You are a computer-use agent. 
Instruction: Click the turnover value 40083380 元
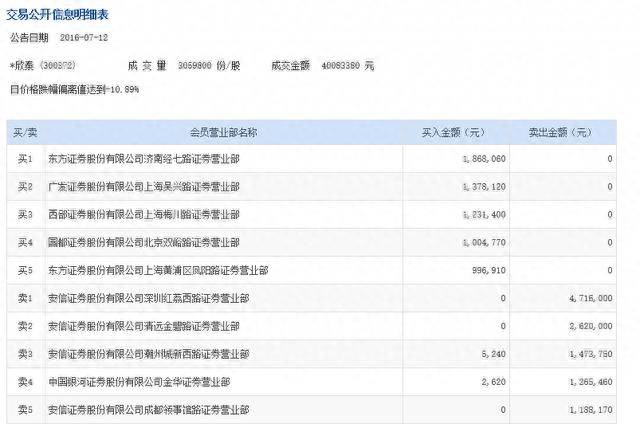coord(348,66)
